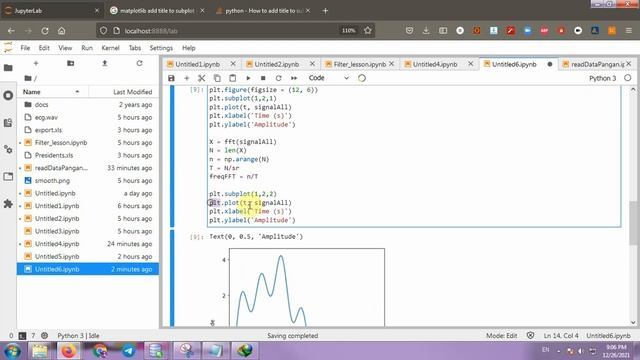Reload the browser page

[x=45, y=31]
